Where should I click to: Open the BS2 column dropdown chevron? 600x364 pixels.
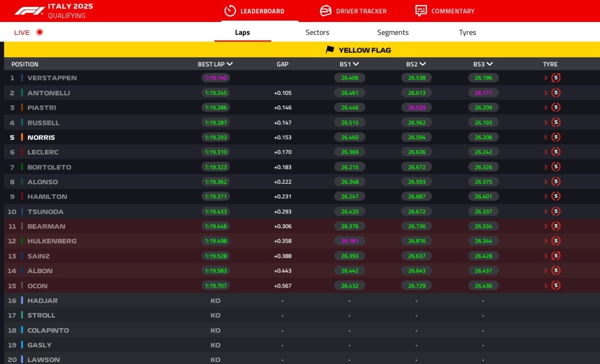click(x=423, y=64)
